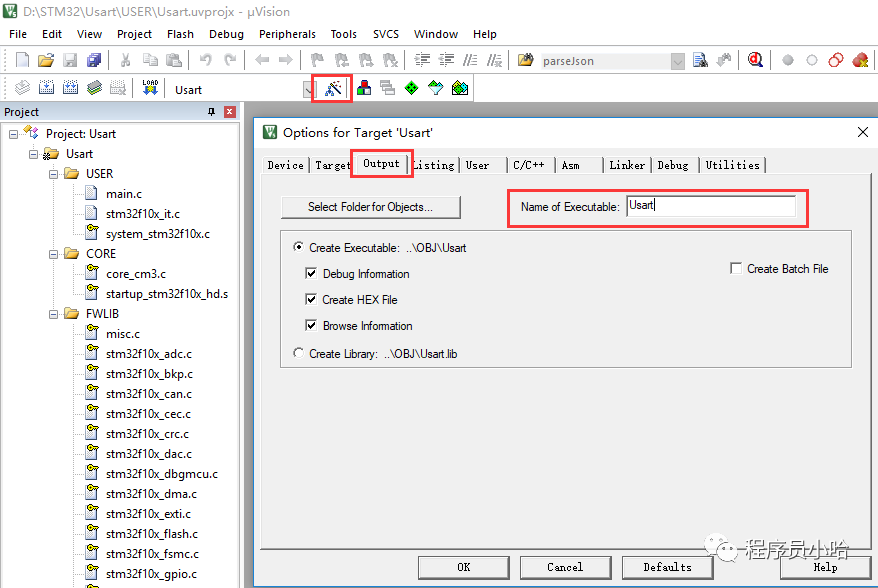Toggle the Create HEX File checkbox
878x588 pixels.
click(x=311, y=300)
